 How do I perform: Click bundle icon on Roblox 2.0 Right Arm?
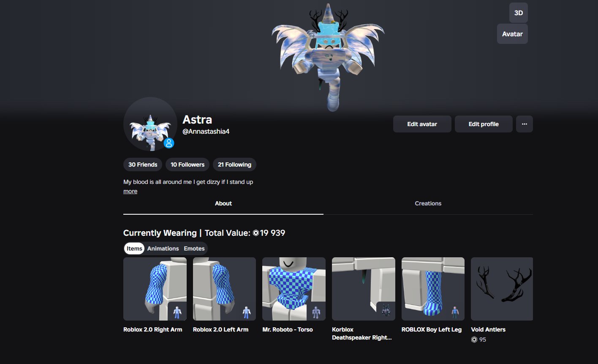point(177,312)
